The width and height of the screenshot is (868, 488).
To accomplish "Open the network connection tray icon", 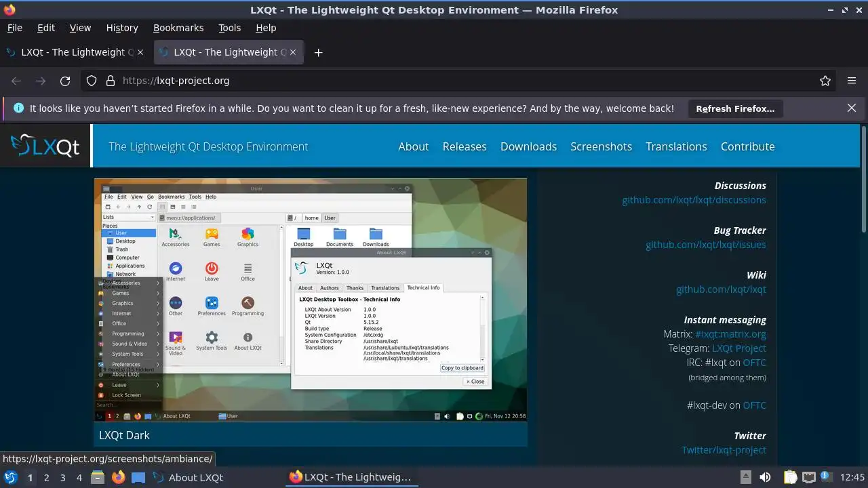I will [808, 477].
